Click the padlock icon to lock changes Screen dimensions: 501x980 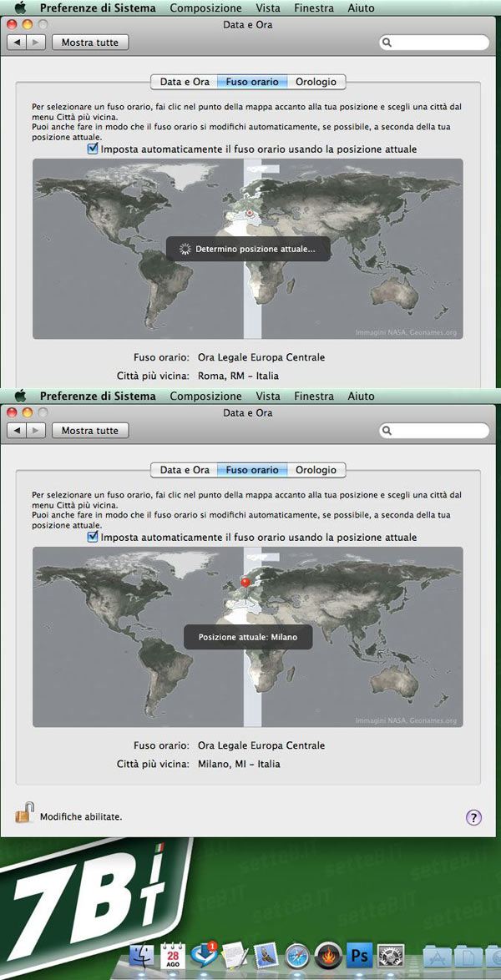click(25, 813)
